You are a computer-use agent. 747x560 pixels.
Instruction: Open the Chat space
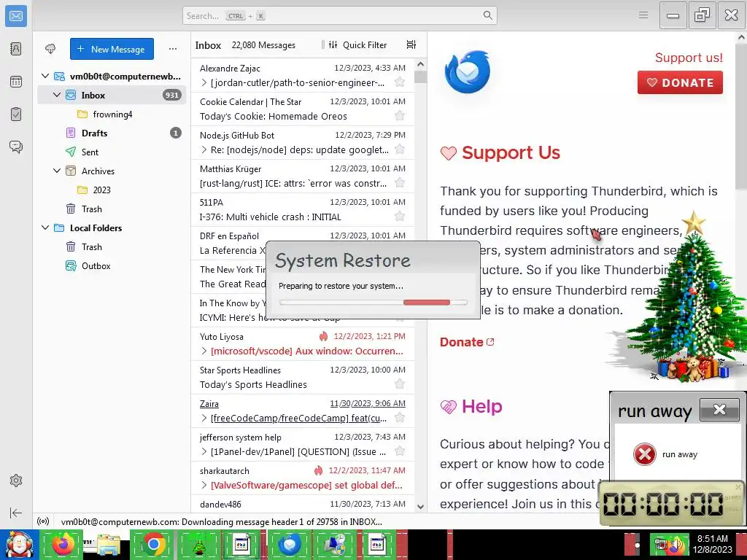[16, 147]
